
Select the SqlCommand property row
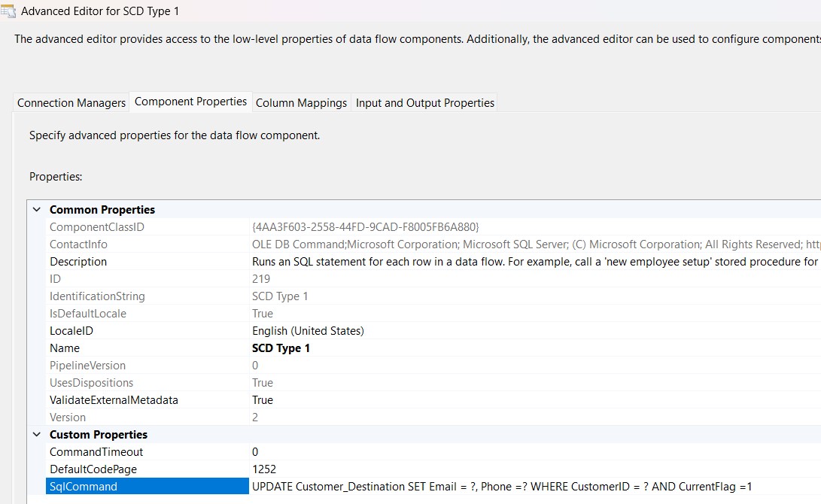pos(84,487)
